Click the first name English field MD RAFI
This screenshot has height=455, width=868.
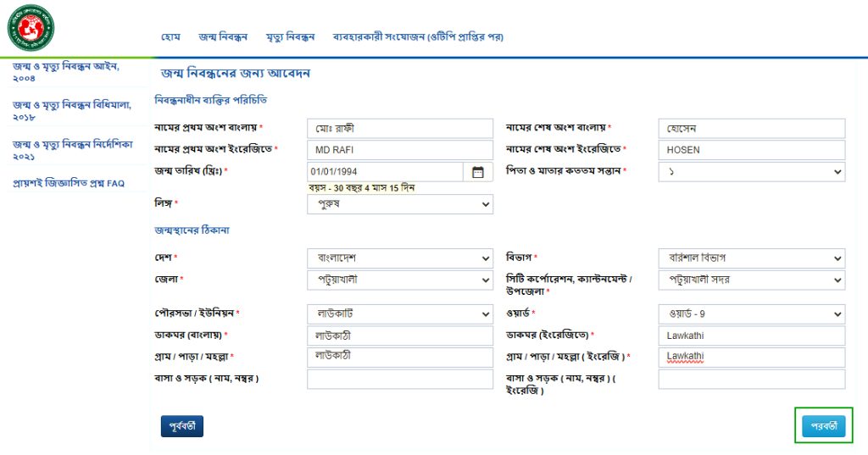400,150
